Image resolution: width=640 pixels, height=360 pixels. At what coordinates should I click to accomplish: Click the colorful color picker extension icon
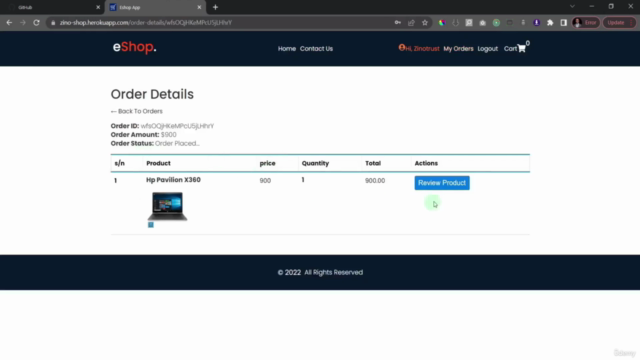[x=442, y=23]
